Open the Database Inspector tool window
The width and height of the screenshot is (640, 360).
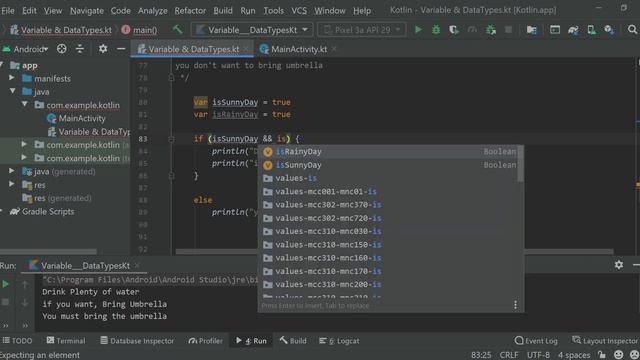tap(137, 340)
